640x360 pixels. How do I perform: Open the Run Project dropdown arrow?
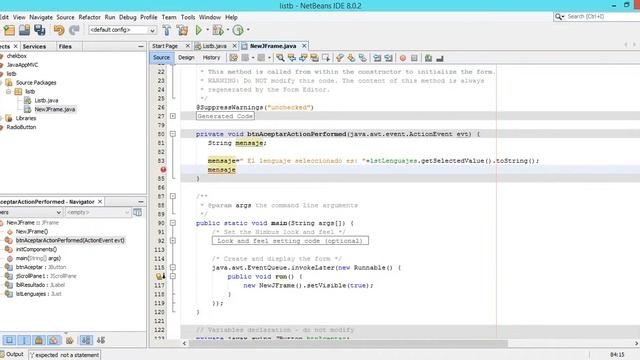point(207,30)
